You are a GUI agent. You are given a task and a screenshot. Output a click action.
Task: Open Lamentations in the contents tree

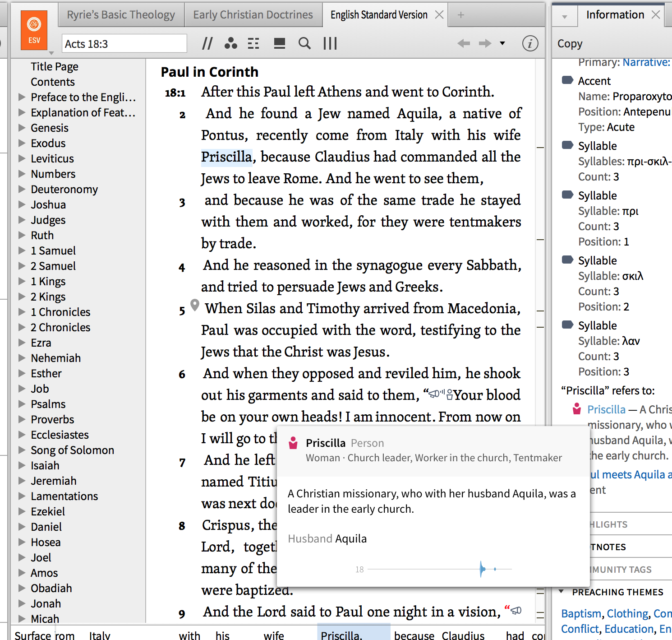tap(64, 496)
